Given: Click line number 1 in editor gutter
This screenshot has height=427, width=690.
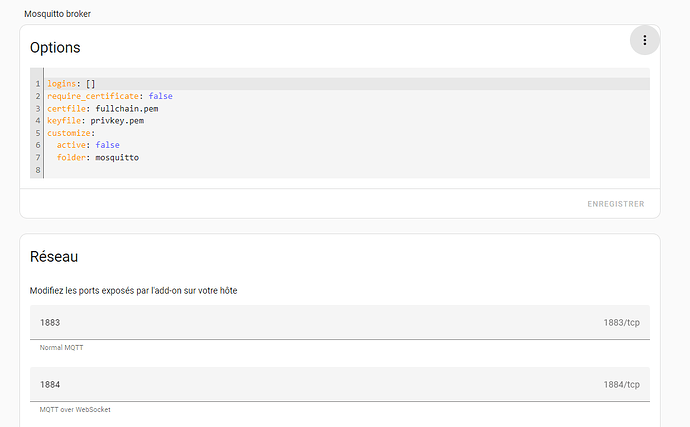Looking at the screenshot, I should [x=37, y=84].
